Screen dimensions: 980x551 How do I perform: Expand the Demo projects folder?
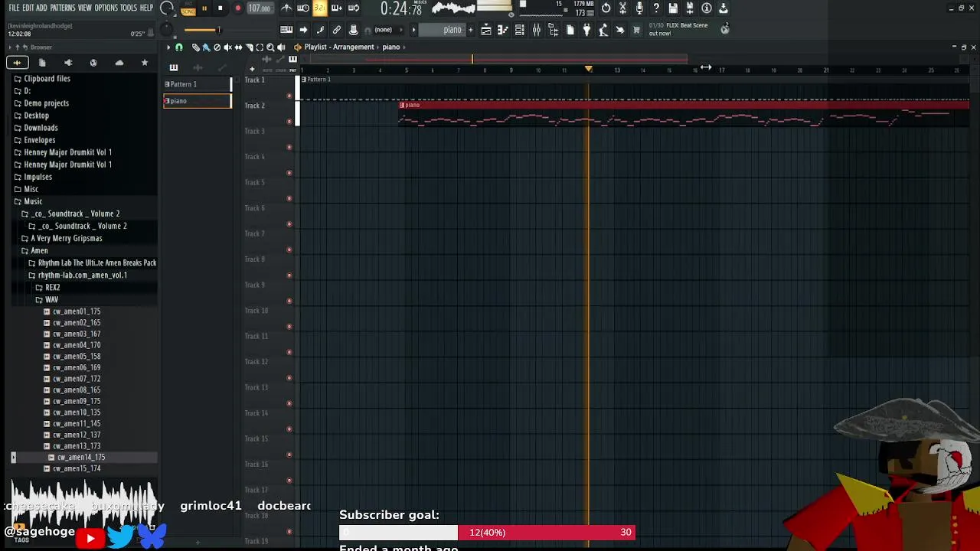[x=46, y=103]
